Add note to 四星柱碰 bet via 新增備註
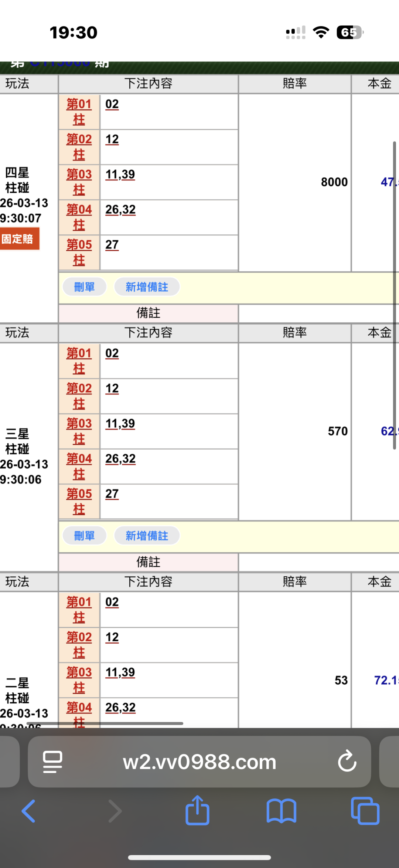The image size is (399, 868). [x=147, y=287]
